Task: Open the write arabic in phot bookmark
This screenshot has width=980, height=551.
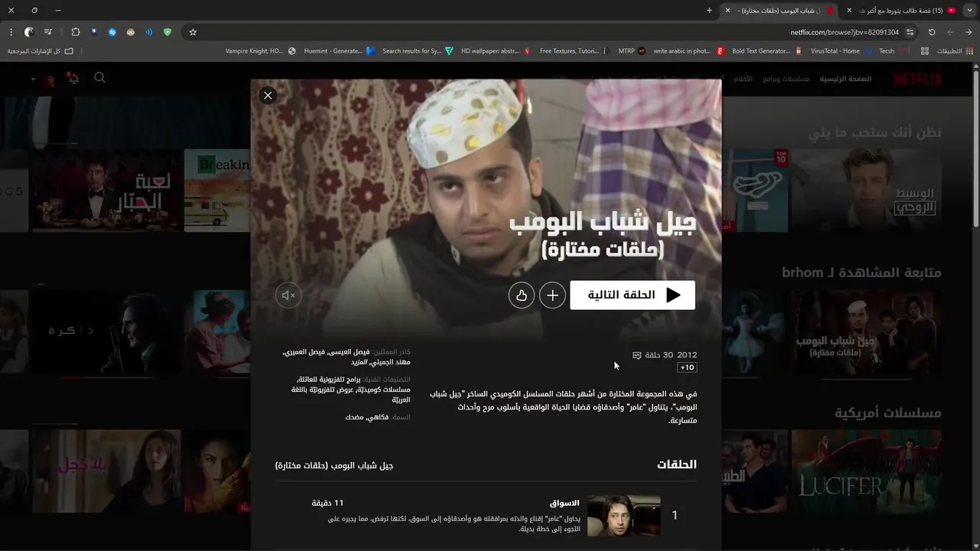Action: coord(688,51)
